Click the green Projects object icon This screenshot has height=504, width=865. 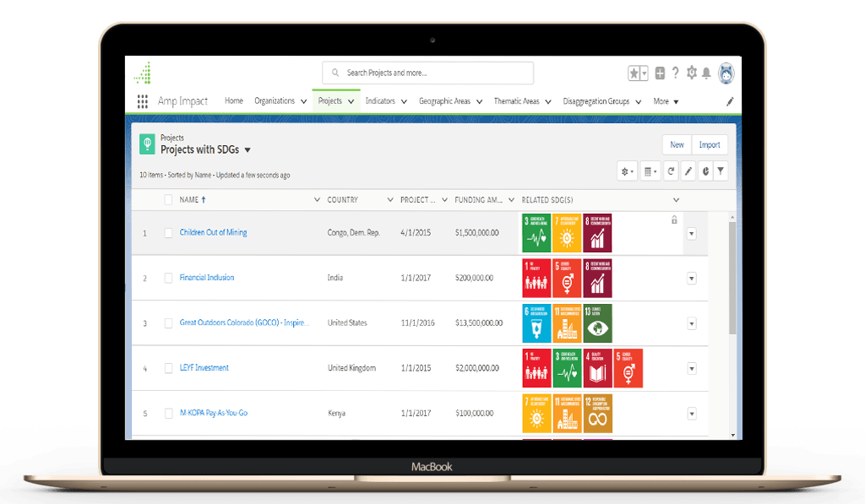coord(147,144)
